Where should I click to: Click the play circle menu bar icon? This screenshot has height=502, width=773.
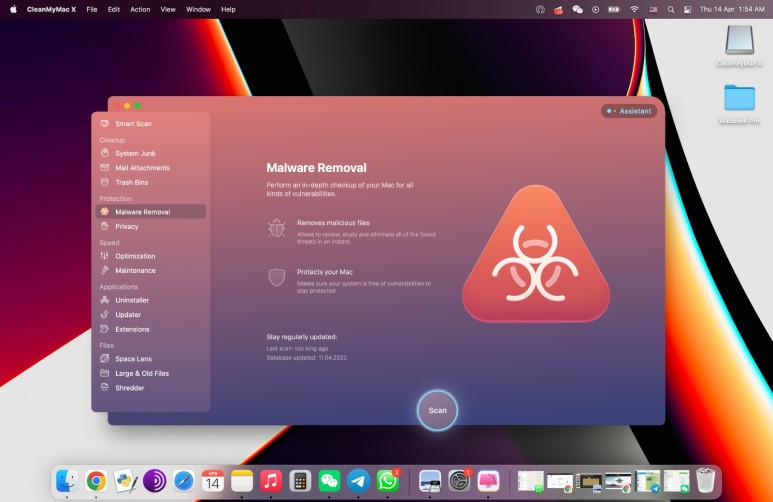(596, 9)
